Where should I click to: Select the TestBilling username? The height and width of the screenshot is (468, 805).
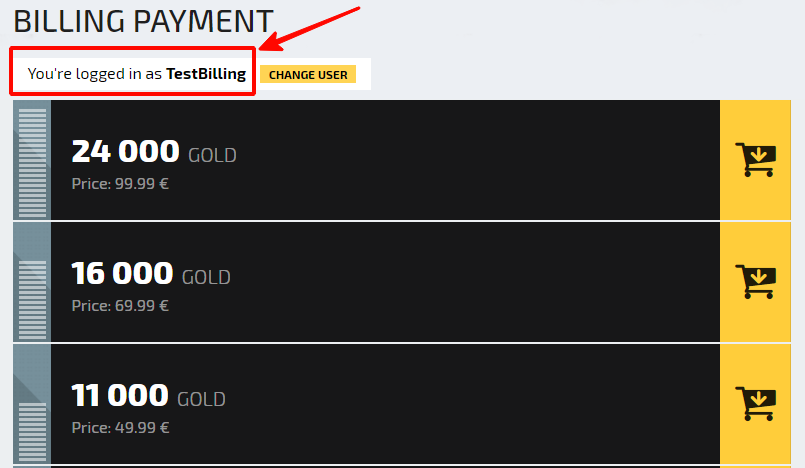pyautogui.click(x=206, y=74)
